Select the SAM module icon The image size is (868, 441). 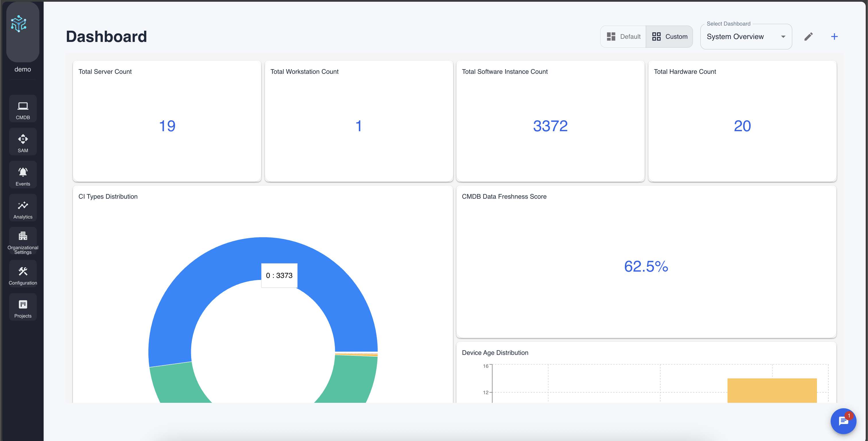click(23, 142)
